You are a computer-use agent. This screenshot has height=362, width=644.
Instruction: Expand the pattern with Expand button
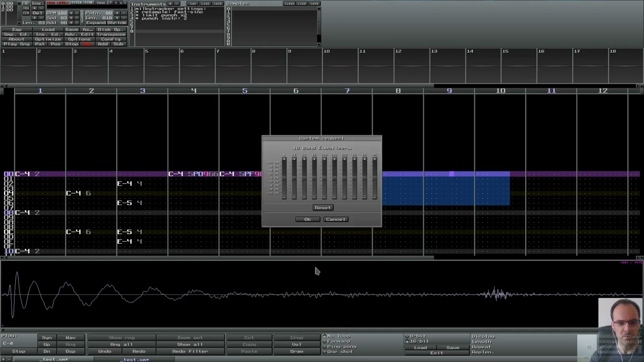(95, 23)
